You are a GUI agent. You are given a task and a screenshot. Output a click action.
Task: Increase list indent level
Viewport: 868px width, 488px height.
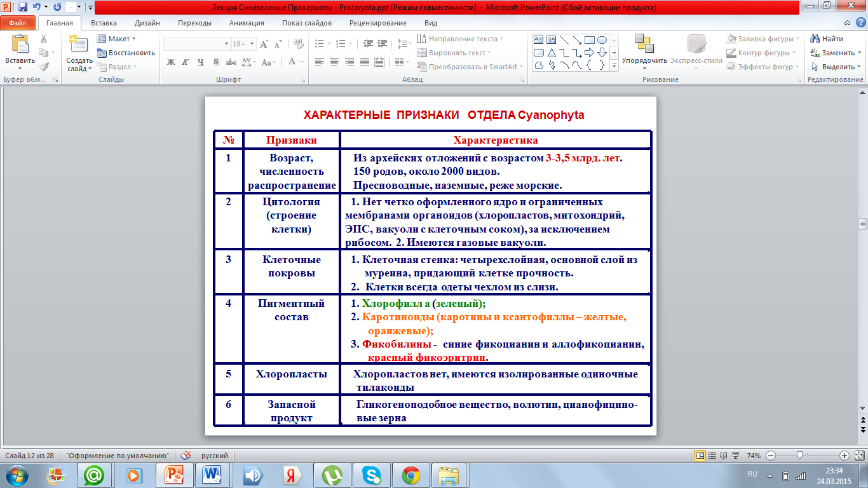click(x=381, y=44)
